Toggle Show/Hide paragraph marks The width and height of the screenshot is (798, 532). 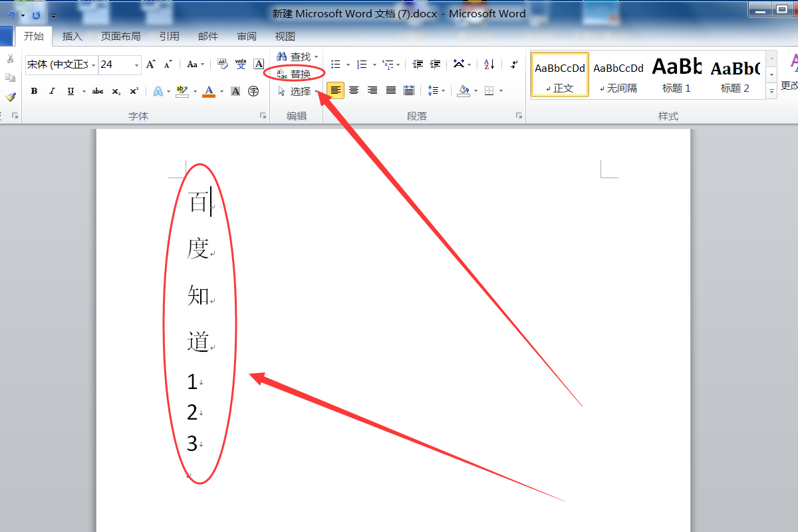pyautogui.click(x=513, y=65)
